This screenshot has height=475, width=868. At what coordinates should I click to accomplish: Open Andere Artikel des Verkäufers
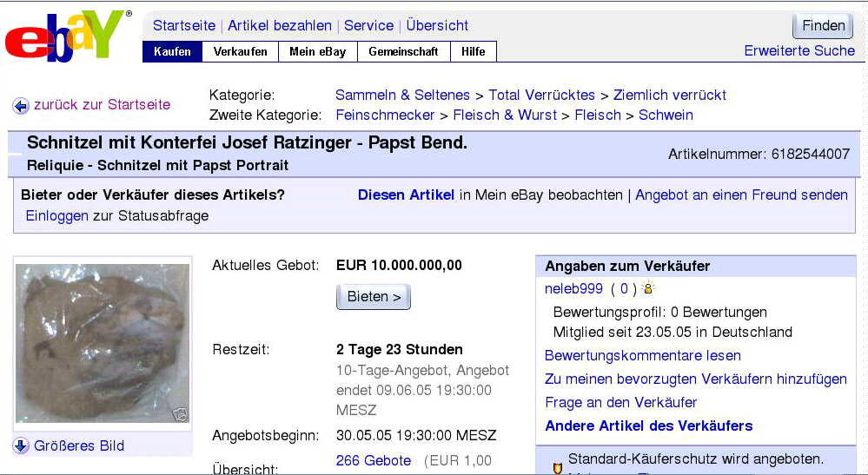(x=649, y=426)
